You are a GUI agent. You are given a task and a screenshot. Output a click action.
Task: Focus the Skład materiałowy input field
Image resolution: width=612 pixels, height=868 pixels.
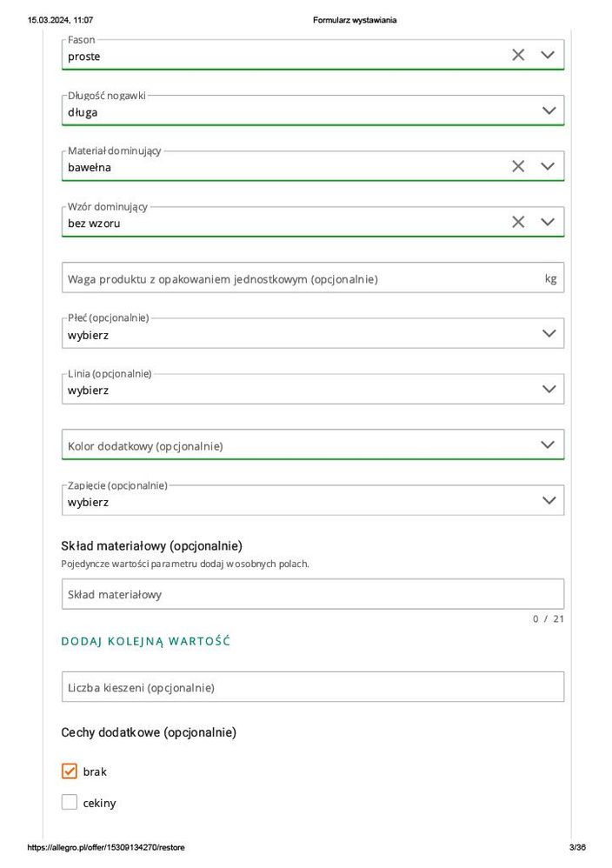[312, 594]
